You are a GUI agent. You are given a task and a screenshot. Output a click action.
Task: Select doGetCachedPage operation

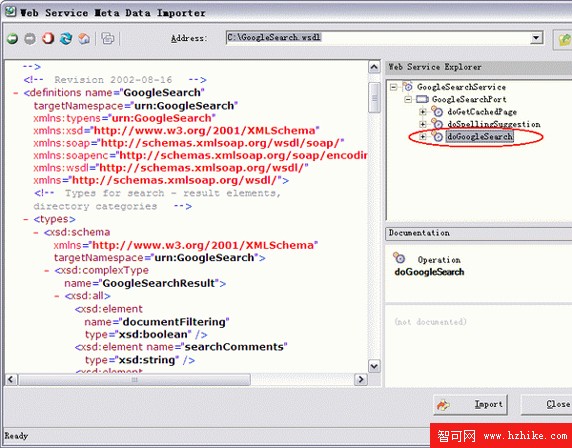482,112
